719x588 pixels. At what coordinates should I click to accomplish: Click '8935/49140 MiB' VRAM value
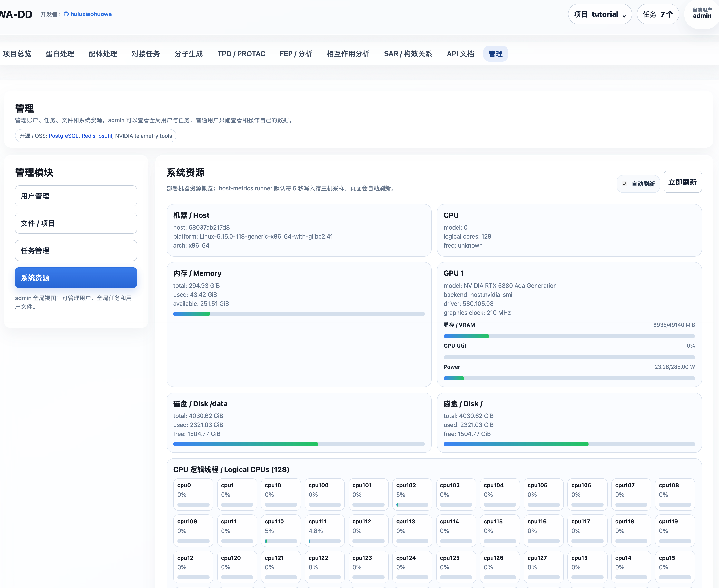[x=674, y=325]
